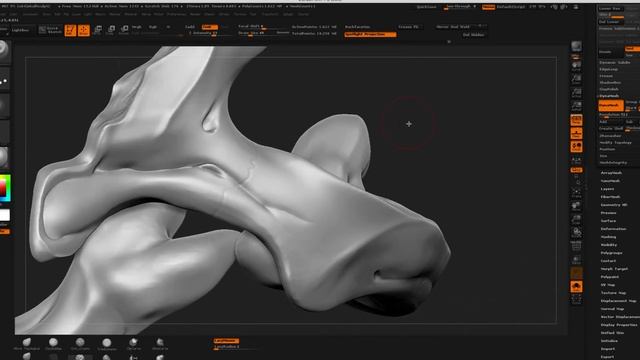Enable Zadd mode
Viewport: 640px width, 360px height.
pyautogui.click(x=190, y=27)
